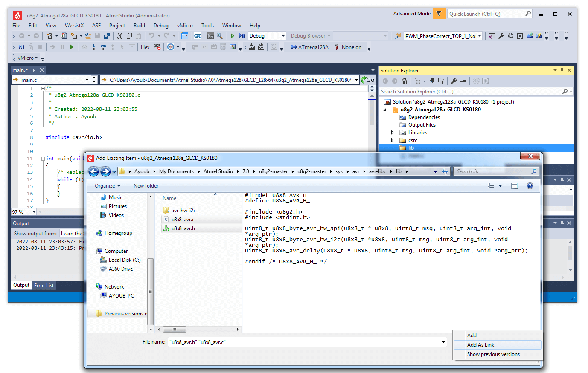This screenshot has height=373, width=588.
Task: Click the Name column header
Action: [x=169, y=198]
